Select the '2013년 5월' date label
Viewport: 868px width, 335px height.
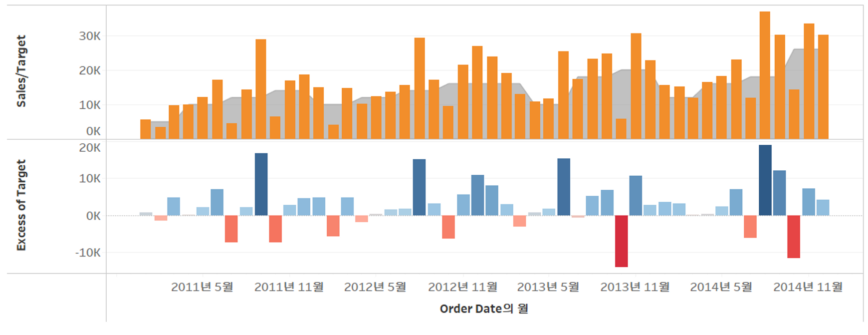548,287
